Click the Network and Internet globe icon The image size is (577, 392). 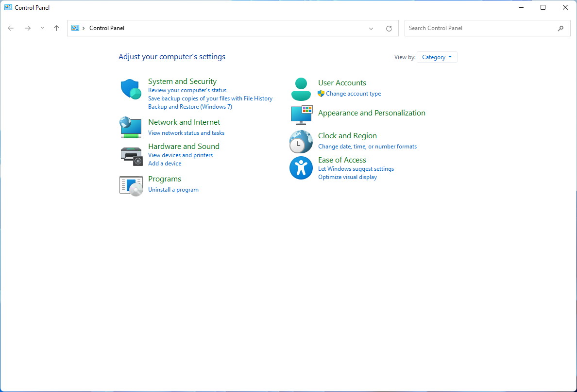[x=131, y=127]
